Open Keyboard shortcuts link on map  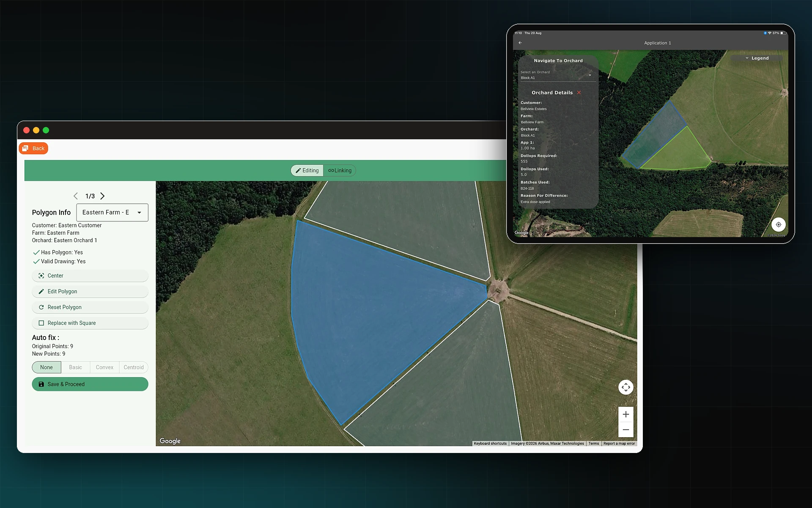click(x=490, y=444)
